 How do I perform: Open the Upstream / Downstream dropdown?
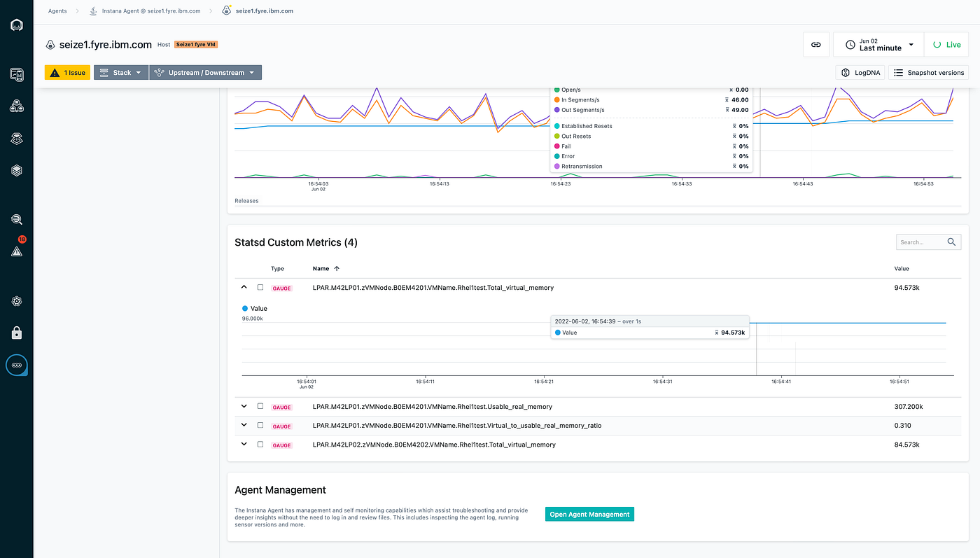205,73
